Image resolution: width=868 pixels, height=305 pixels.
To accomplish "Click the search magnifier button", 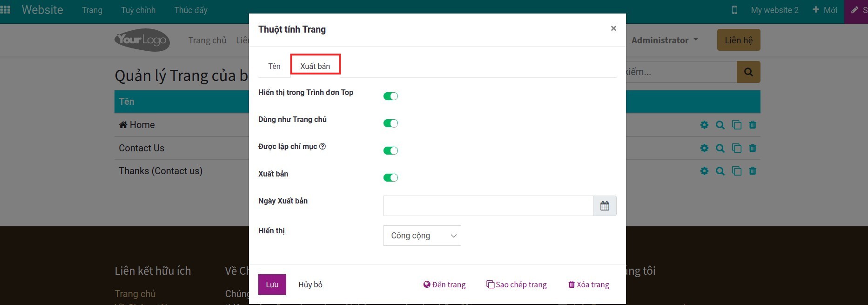I will 748,72.
